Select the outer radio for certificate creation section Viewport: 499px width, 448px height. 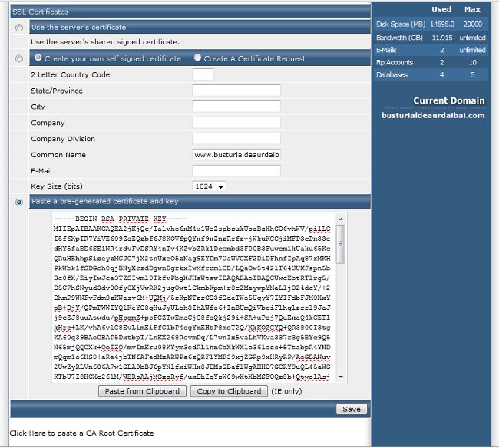(x=19, y=58)
